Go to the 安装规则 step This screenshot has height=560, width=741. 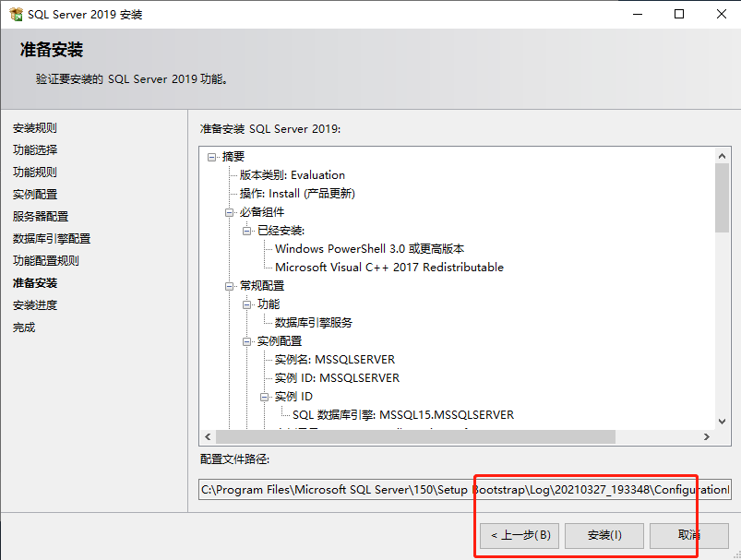[x=35, y=128]
